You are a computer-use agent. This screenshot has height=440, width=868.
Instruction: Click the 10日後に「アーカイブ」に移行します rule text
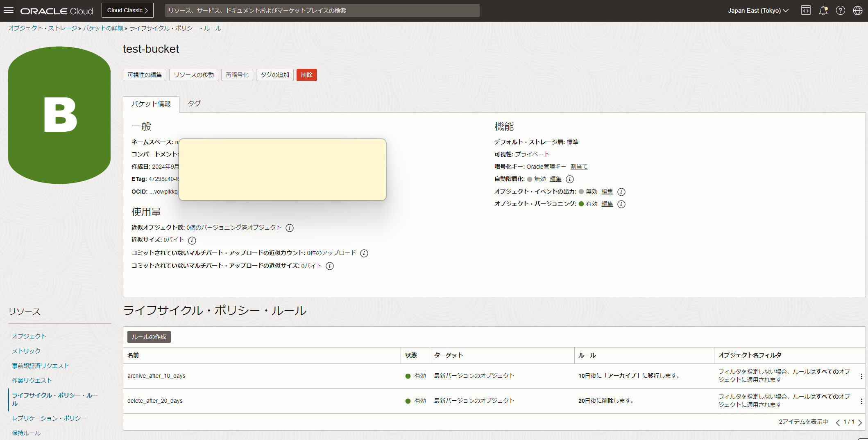click(x=630, y=376)
